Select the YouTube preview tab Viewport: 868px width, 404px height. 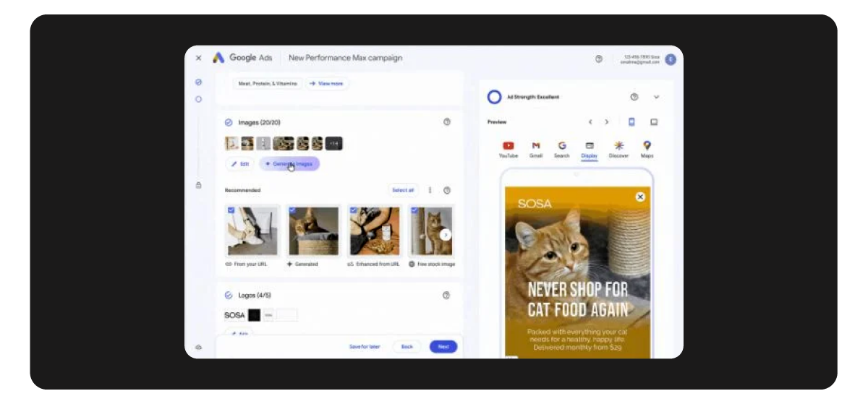[509, 150]
